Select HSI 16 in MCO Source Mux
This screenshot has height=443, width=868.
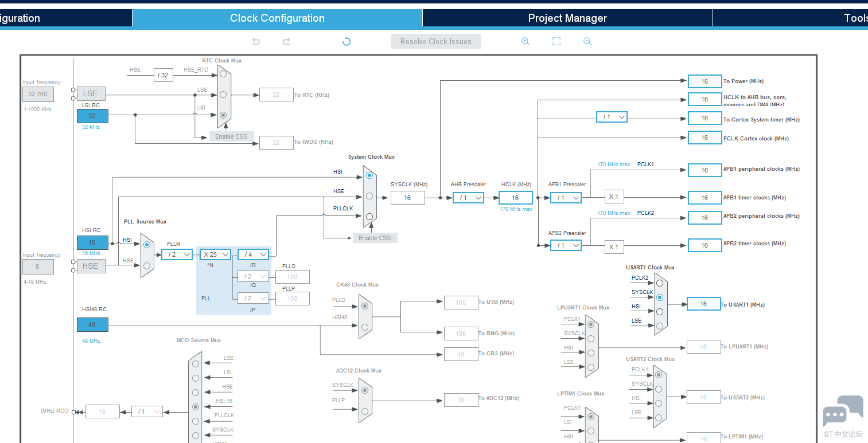coord(196,406)
